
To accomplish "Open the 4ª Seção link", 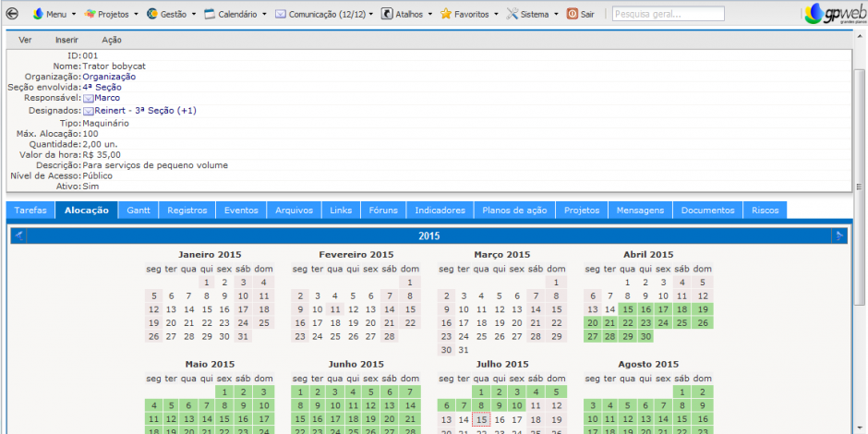I will click(95, 87).
